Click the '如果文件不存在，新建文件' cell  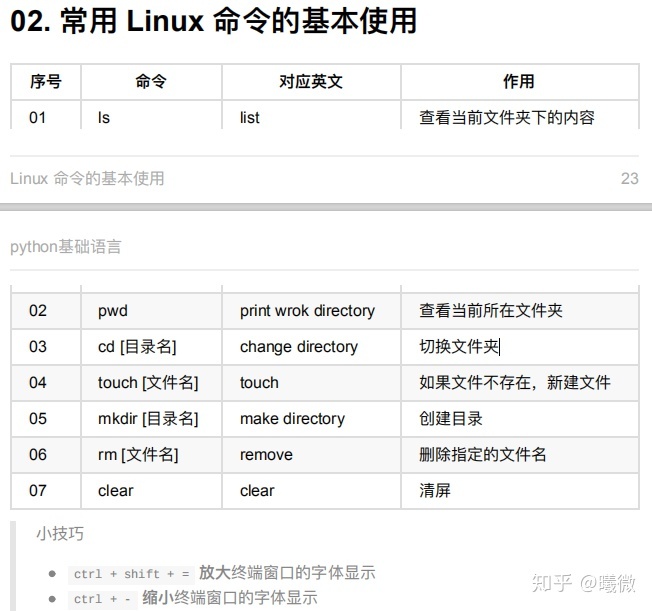point(519,383)
